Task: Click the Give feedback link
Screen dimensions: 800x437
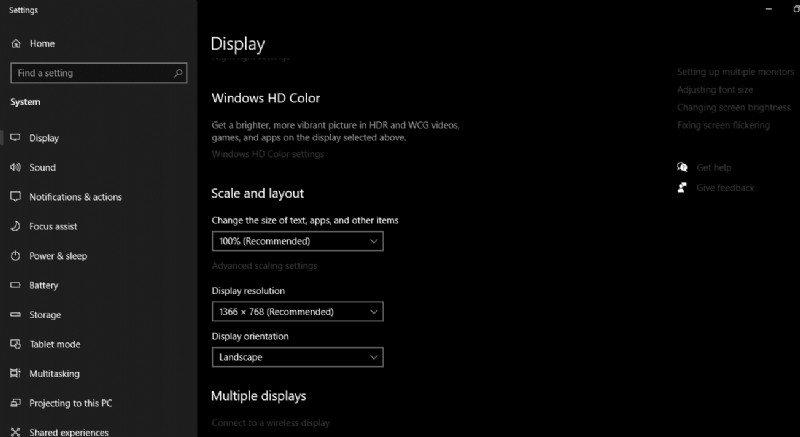Action: [725, 188]
